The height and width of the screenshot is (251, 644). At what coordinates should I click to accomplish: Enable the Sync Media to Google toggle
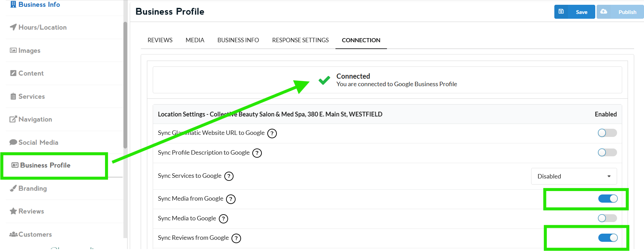click(x=607, y=218)
